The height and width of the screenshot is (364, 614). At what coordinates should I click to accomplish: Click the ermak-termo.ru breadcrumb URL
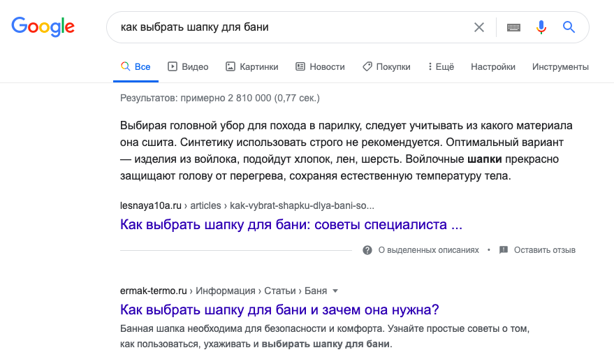coord(224,291)
